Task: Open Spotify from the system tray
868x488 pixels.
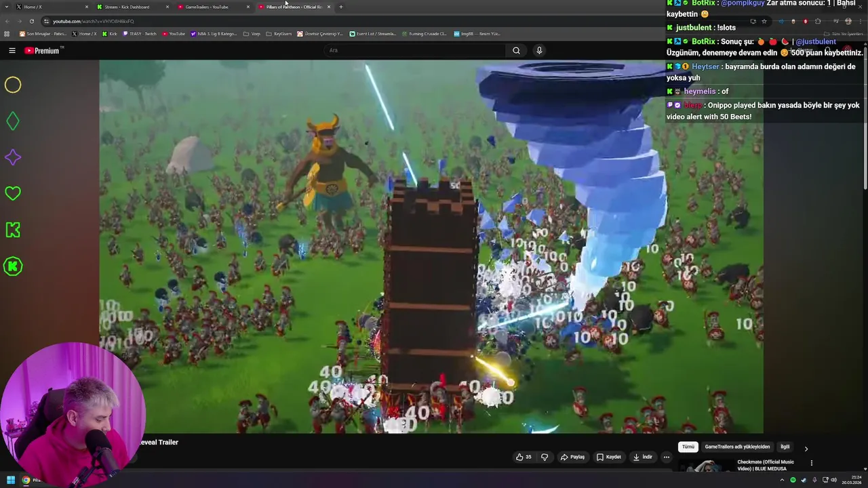Action: [793, 480]
